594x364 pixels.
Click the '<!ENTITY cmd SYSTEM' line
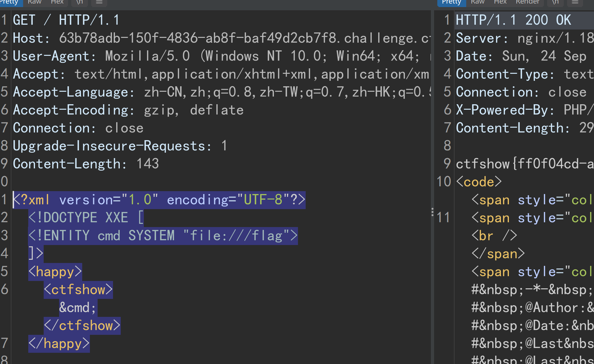[163, 236]
